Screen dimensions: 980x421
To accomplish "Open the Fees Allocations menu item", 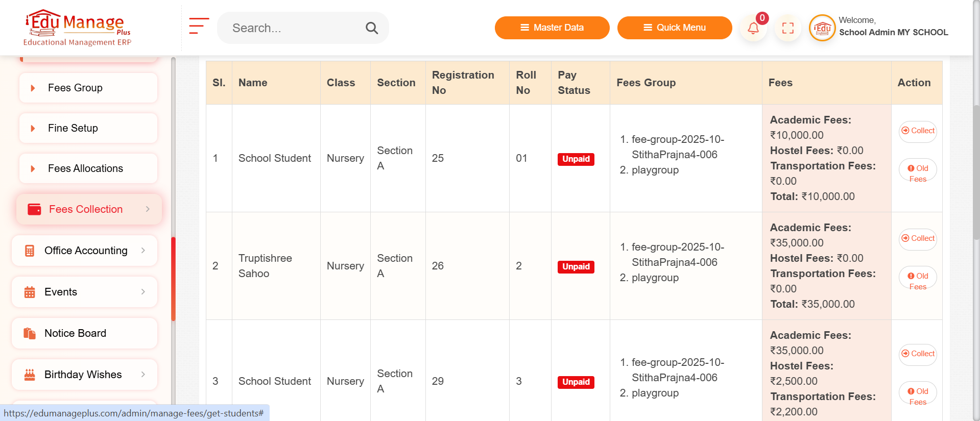I will 88,168.
